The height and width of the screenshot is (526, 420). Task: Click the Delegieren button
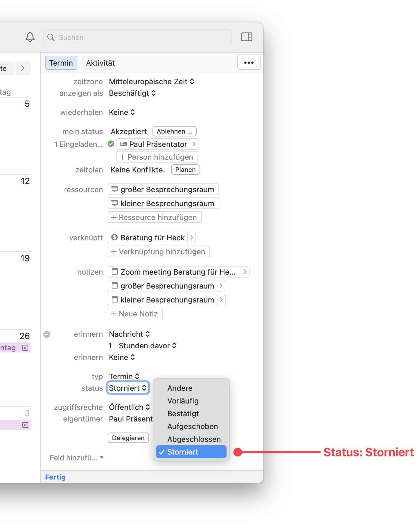coord(128,438)
